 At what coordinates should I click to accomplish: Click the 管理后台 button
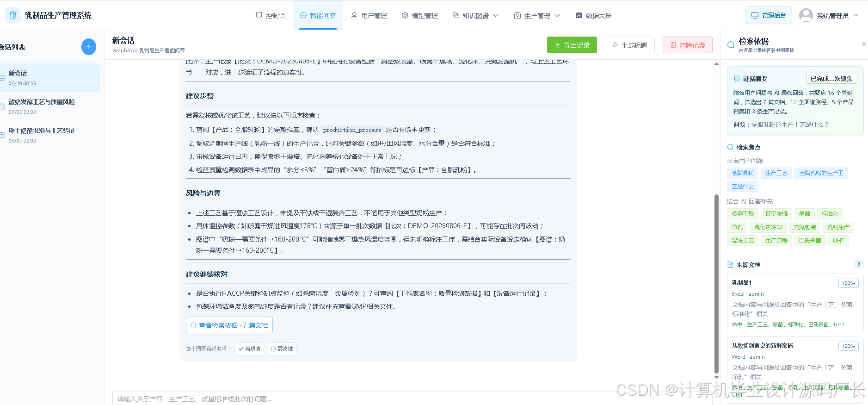click(x=769, y=15)
